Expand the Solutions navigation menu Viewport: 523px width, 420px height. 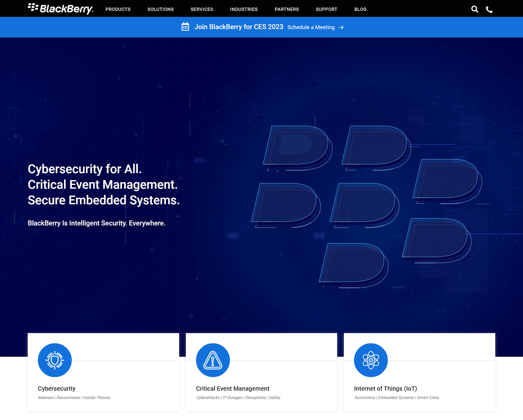pyautogui.click(x=160, y=9)
